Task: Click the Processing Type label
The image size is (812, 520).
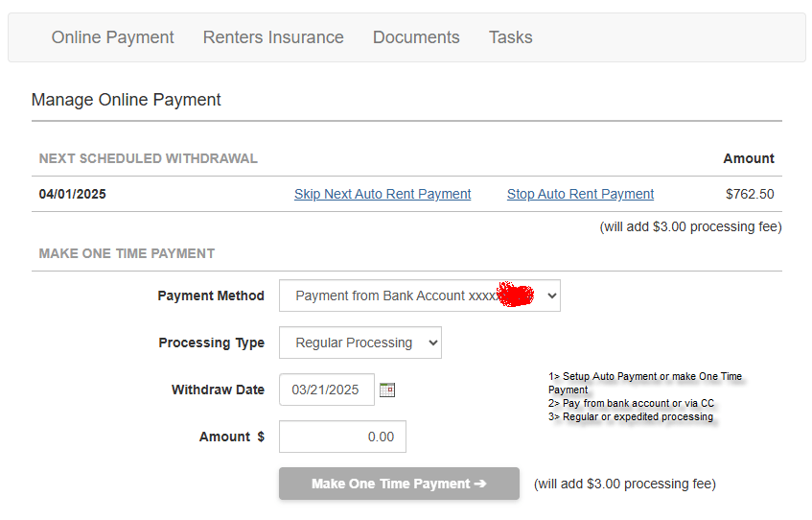Action: point(211,343)
